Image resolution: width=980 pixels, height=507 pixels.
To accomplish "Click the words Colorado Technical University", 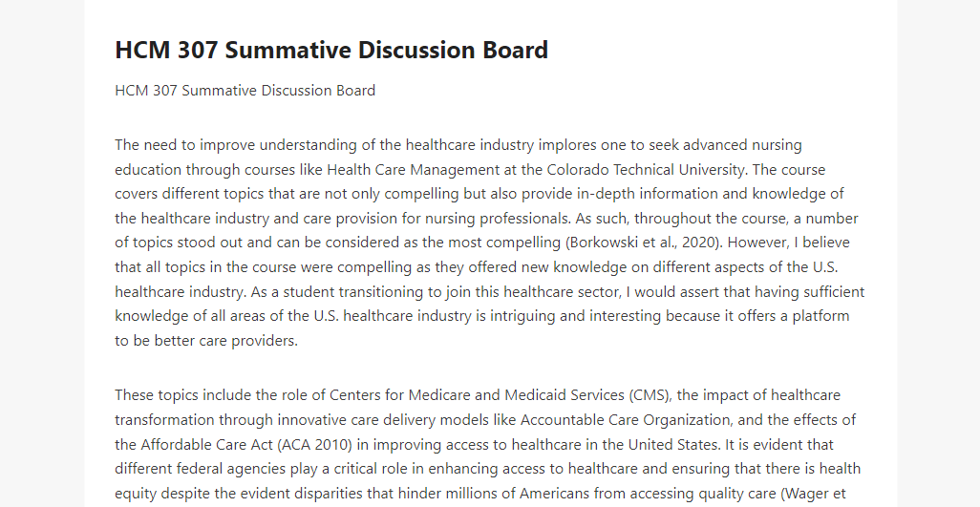I will [x=647, y=170].
